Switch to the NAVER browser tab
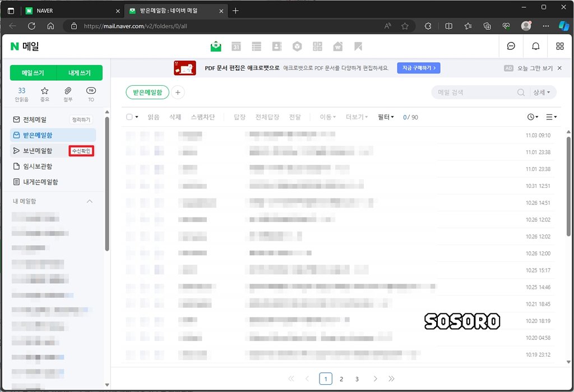 coord(72,11)
